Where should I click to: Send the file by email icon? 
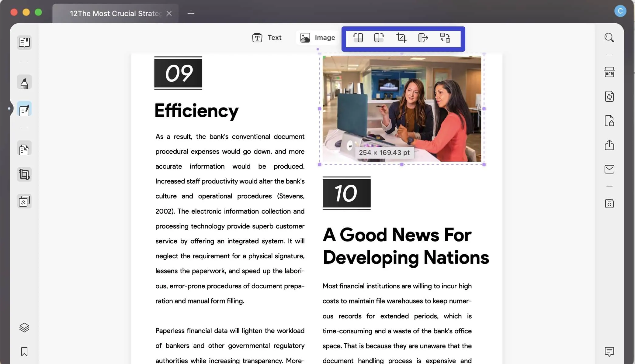609,169
